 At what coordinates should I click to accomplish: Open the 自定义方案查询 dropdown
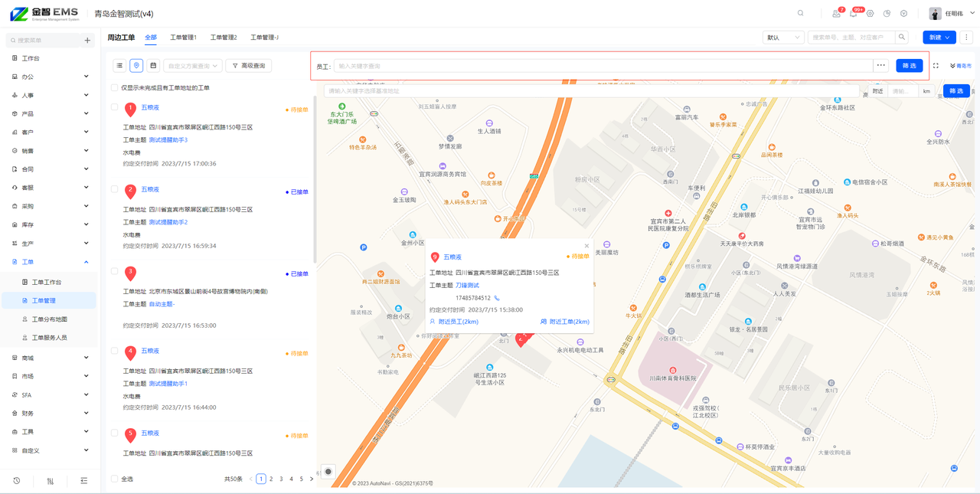tap(193, 66)
